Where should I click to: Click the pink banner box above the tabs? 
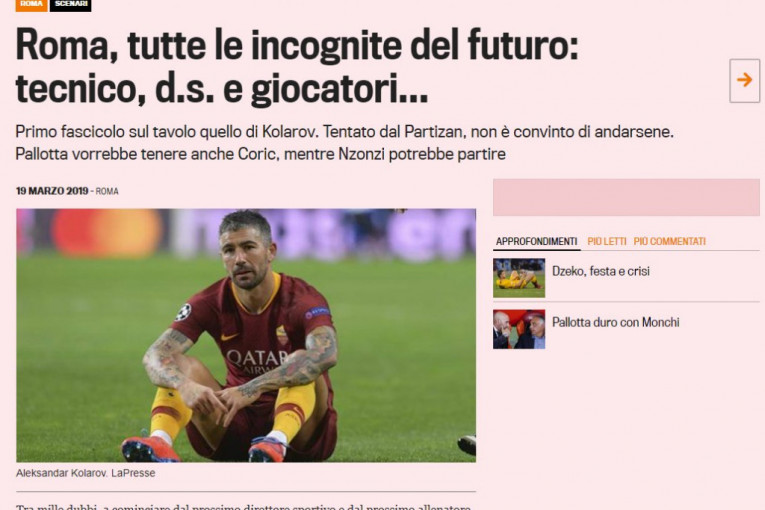[x=626, y=197]
